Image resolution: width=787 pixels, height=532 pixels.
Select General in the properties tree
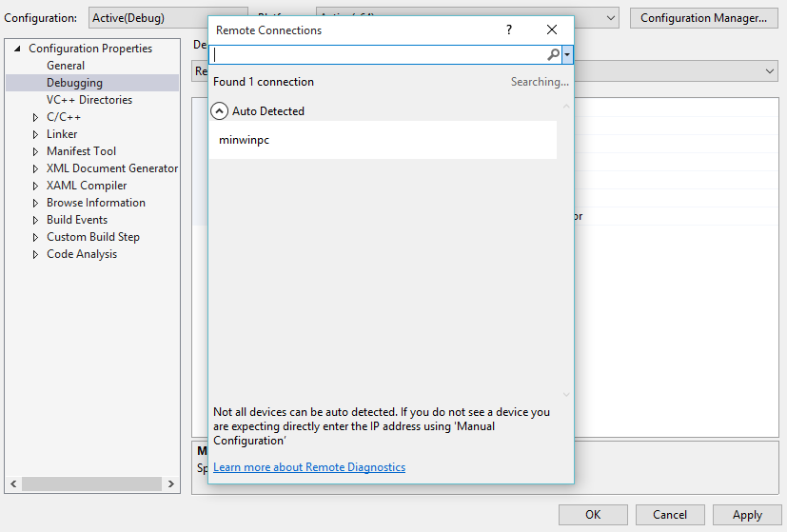click(66, 66)
